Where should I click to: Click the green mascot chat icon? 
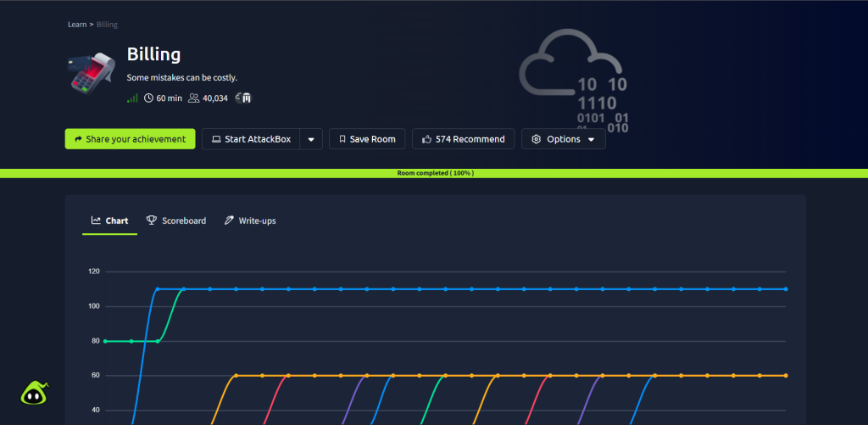coord(35,393)
